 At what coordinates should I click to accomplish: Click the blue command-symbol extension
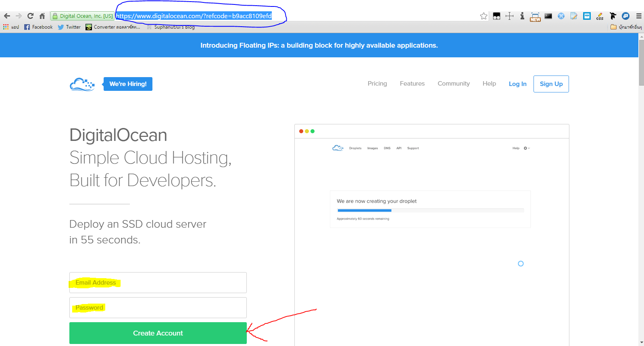[561, 16]
